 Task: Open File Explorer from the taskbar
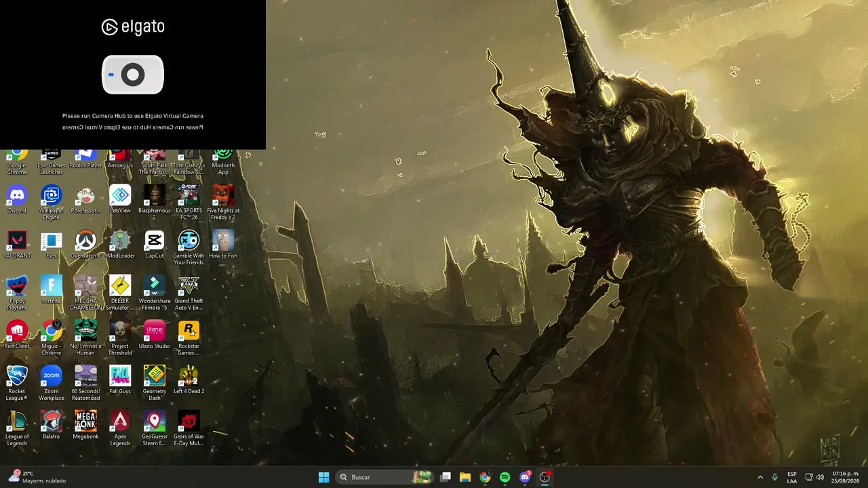(x=465, y=477)
